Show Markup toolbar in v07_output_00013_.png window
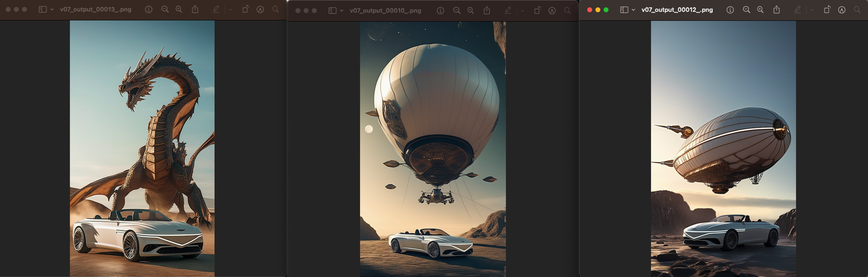868x277 pixels. coord(260,9)
